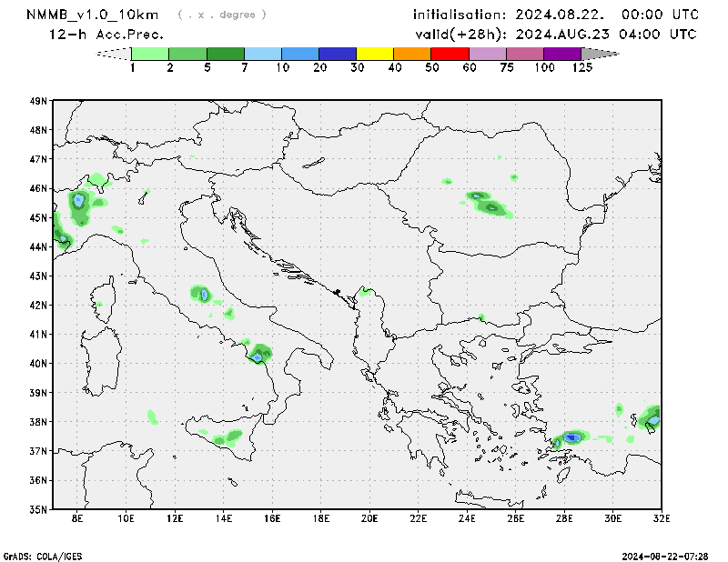Screen dimensions: 728x562
Task: Click the gray right arrow at legend end
Action: [600, 54]
